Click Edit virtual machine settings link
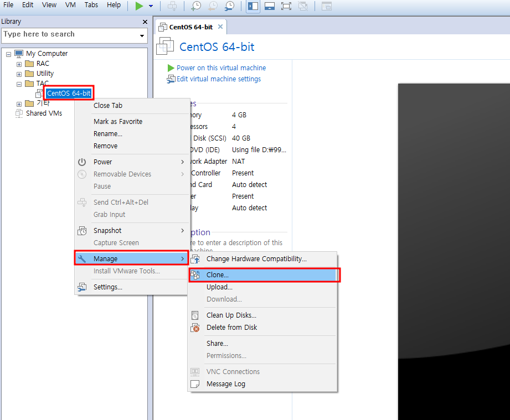This screenshot has height=420, width=510. click(219, 79)
